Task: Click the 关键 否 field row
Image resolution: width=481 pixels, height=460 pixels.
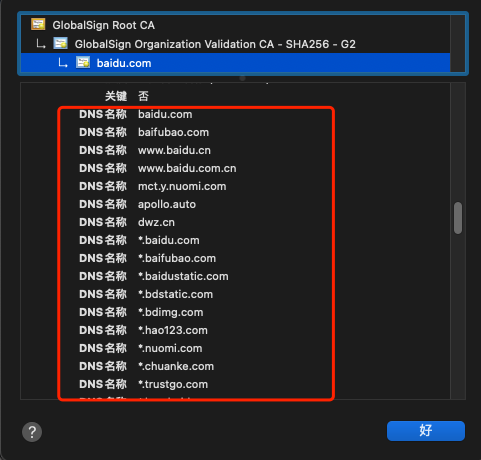Action: pyautogui.click(x=127, y=96)
